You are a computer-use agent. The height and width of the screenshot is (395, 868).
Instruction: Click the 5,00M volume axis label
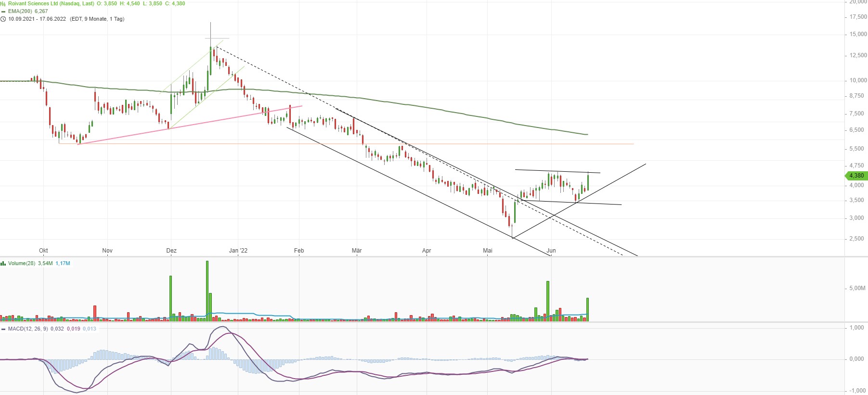pos(857,288)
